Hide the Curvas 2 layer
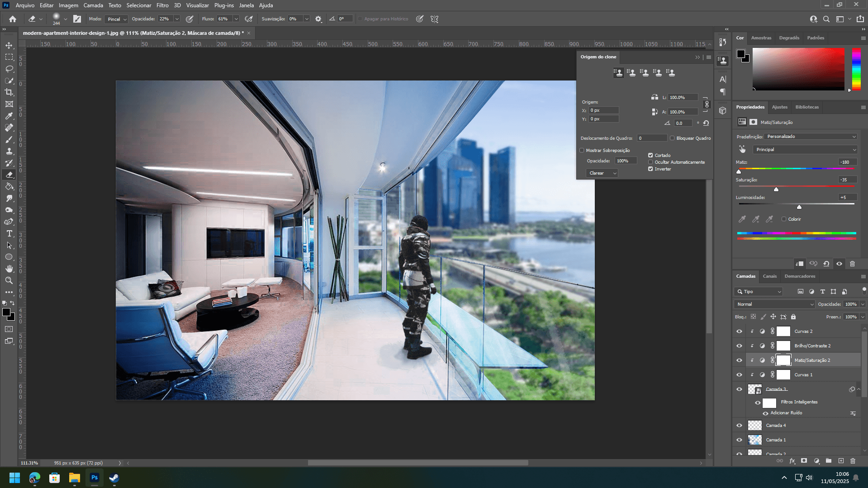Image resolution: width=868 pixels, height=488 pixels. tap(739, 332)
